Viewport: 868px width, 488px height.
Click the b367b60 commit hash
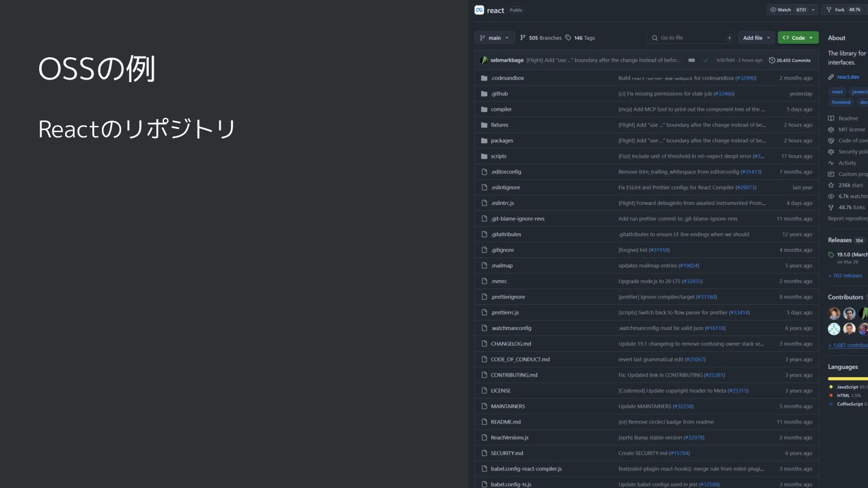tap(726, 60)
